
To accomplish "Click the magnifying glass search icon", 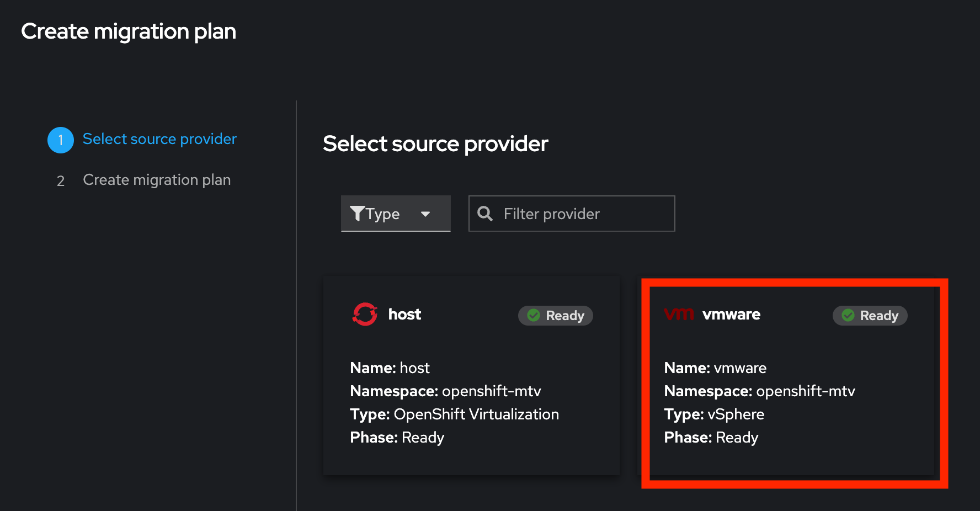I will [485, 214].
